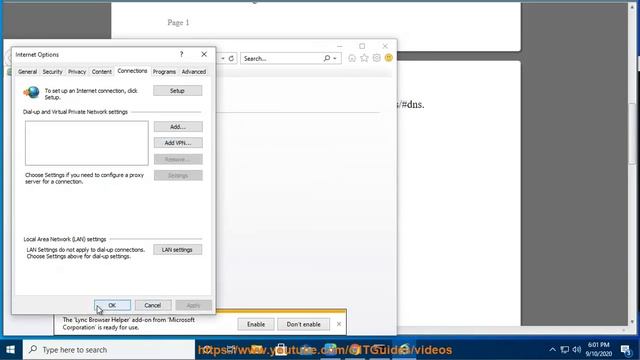The height and width of the screenshot is (360, 640).
Task: Confirm Internet Options with OK
Action: [112, 305]
